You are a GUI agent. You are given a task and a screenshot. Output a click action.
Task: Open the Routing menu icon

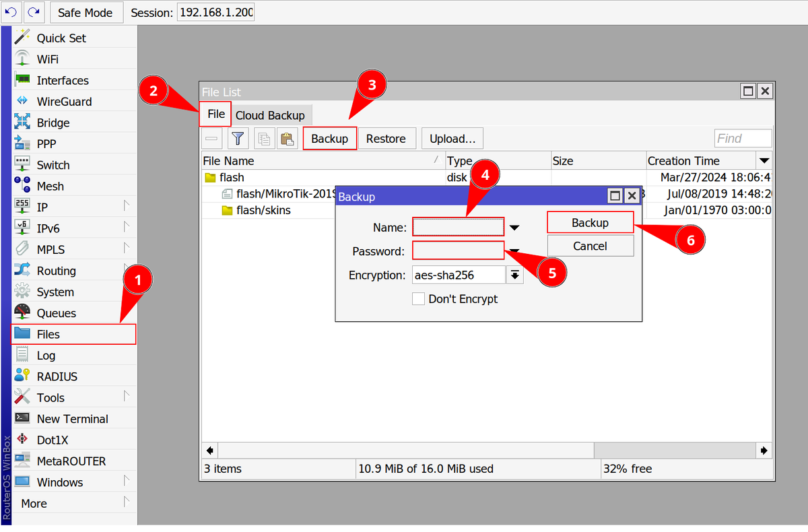(23, 270)
